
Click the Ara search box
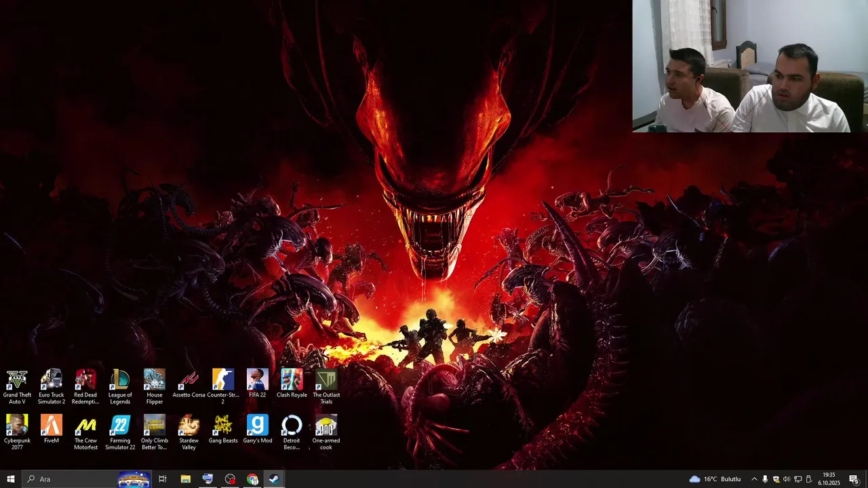(87, 479)
